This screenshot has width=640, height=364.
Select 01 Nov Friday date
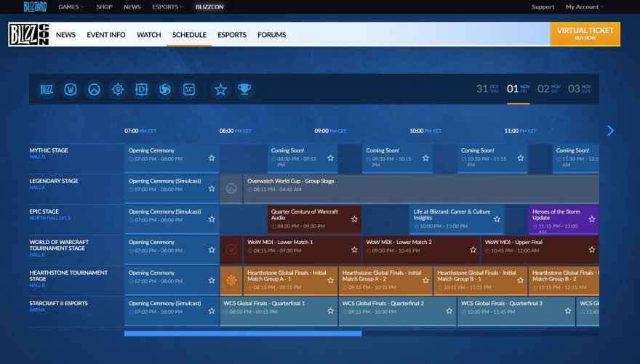click(x=519, y=89)
